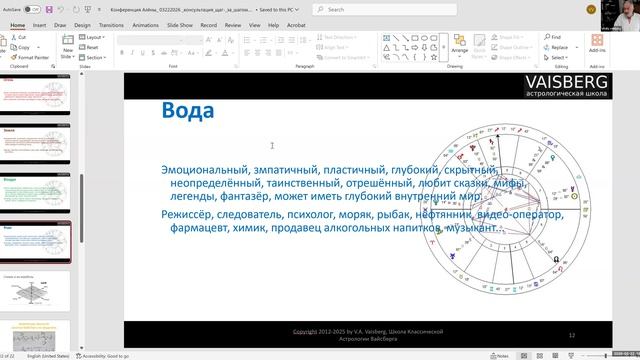The width and height of the screenshot is (640, 360).
Task: Open the Review tab
Action: click(x=233, y=25)
